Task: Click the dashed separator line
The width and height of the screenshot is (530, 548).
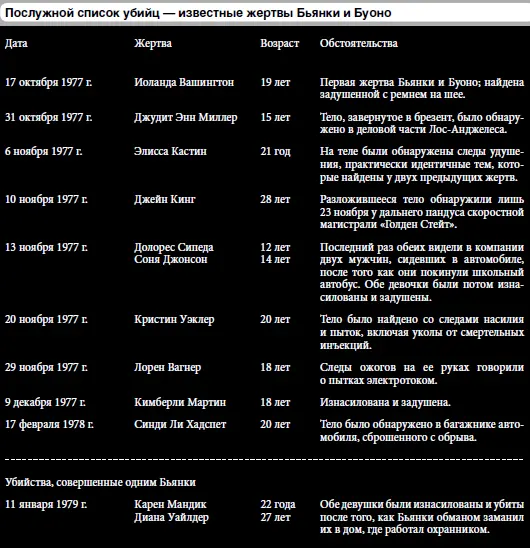Action: (264, 459)
